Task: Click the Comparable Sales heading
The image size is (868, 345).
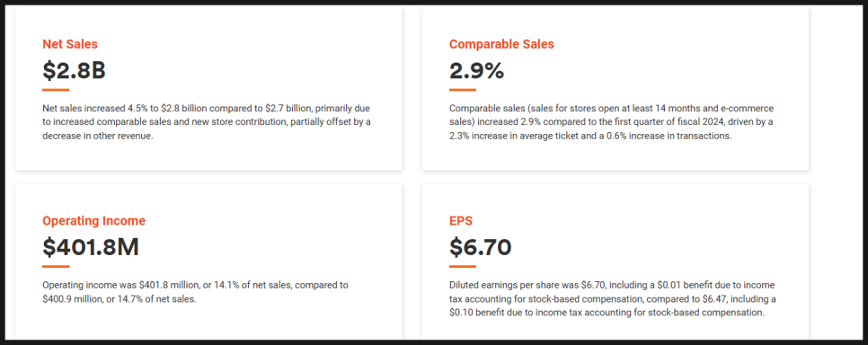Action: [501, 44]
